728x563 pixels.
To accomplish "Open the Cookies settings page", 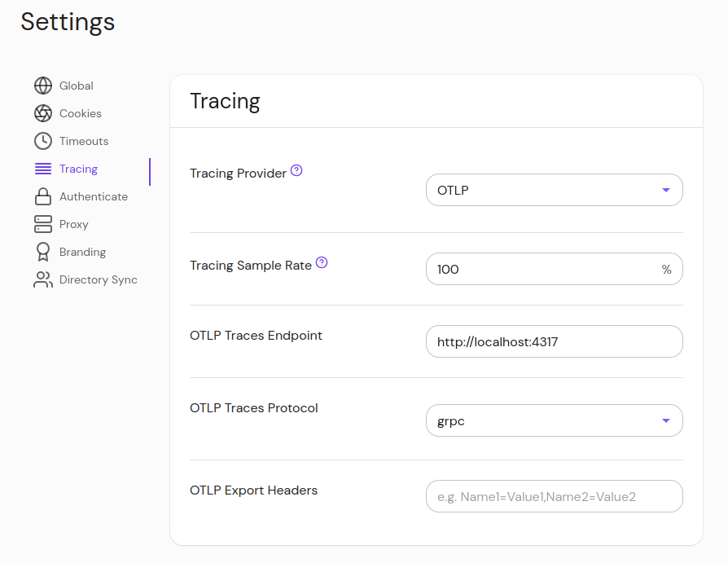I will click(81, 113).
